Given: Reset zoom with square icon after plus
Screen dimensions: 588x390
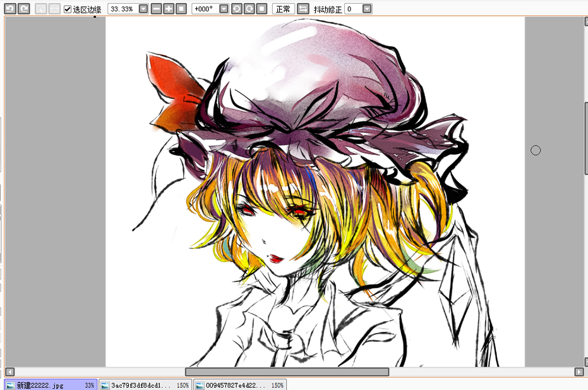Looking at the screenshot, I should (x=181, y=9).
